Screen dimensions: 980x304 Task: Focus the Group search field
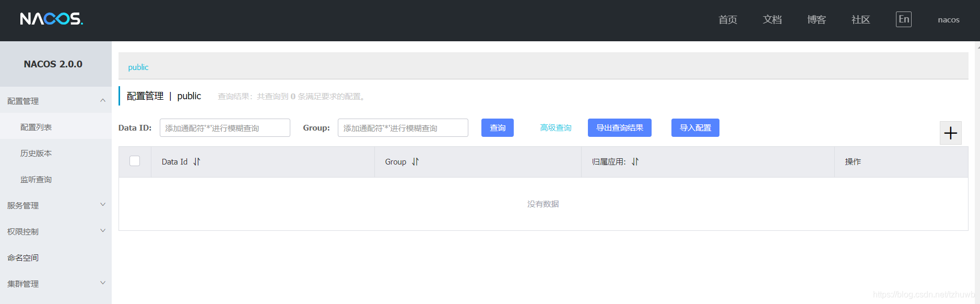coord(403,128)
